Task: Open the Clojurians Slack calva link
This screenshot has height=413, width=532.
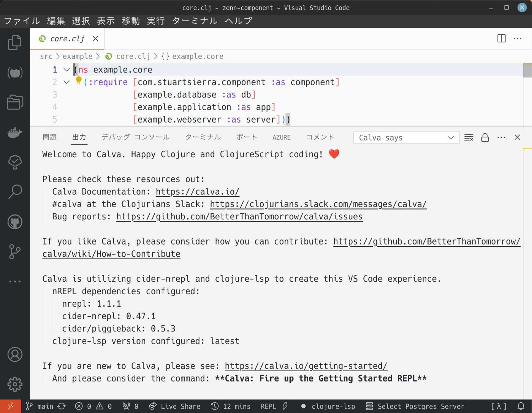Action: (x=318, y=204)
